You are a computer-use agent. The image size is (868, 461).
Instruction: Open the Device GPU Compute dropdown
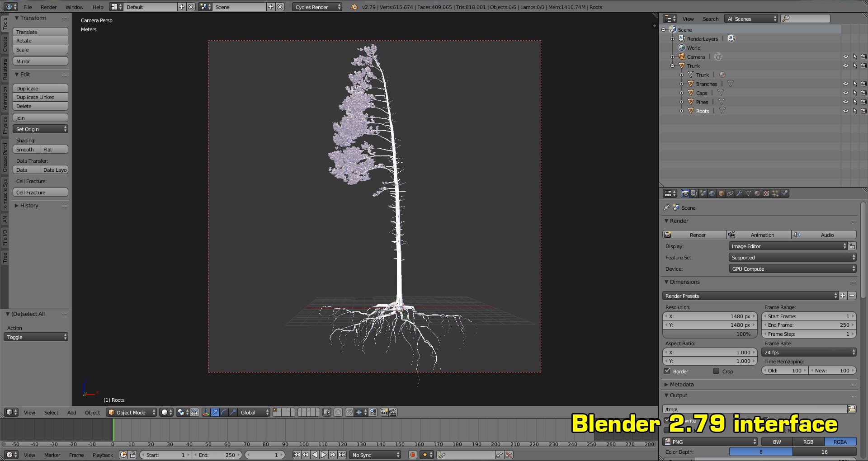[x=793, y=269]
